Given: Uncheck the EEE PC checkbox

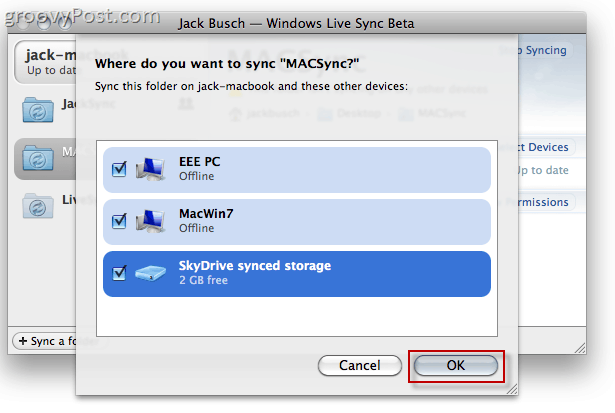Looking at the screenshot, I should pos(119,169).
